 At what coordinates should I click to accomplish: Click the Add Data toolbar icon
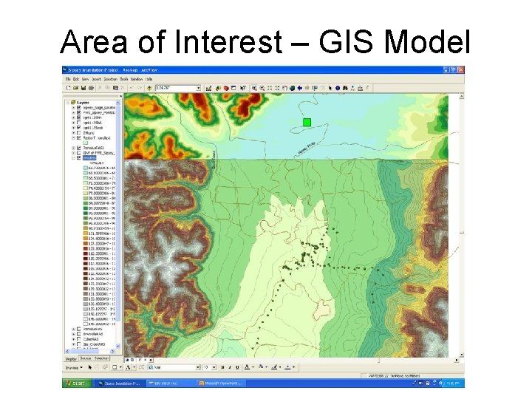[149, 88]
